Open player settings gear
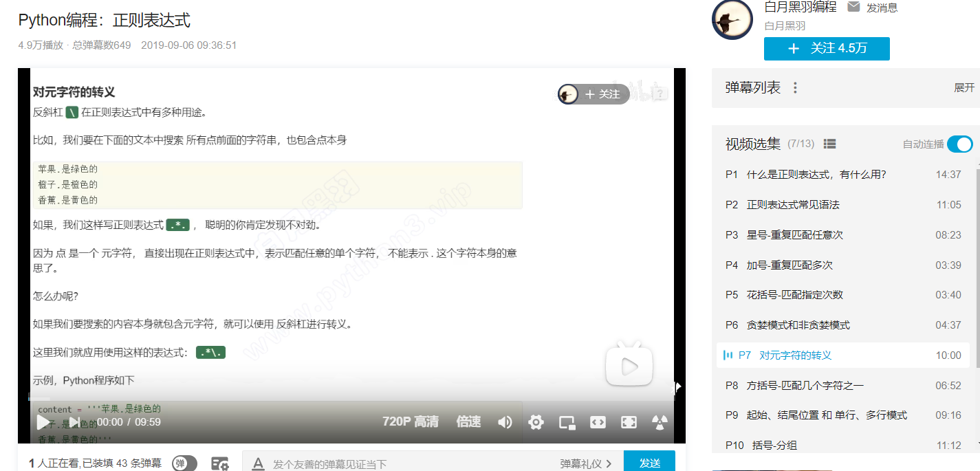980x471 pixels. click(536, 422)
